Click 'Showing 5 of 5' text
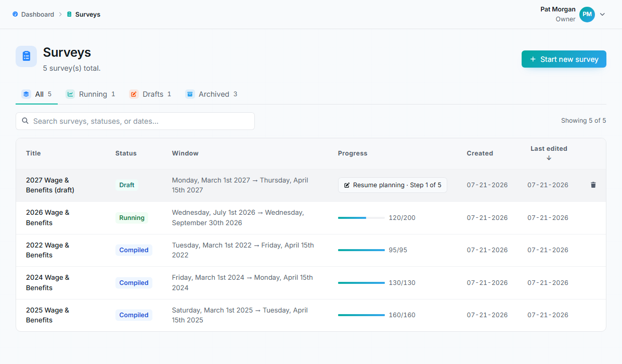Screen dimensions: 622x364 [x=584, y=121]
